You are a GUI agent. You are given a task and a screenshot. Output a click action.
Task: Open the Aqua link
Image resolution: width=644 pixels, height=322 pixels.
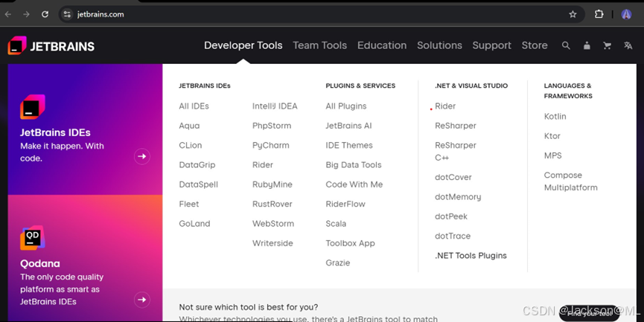coord(189,126)
